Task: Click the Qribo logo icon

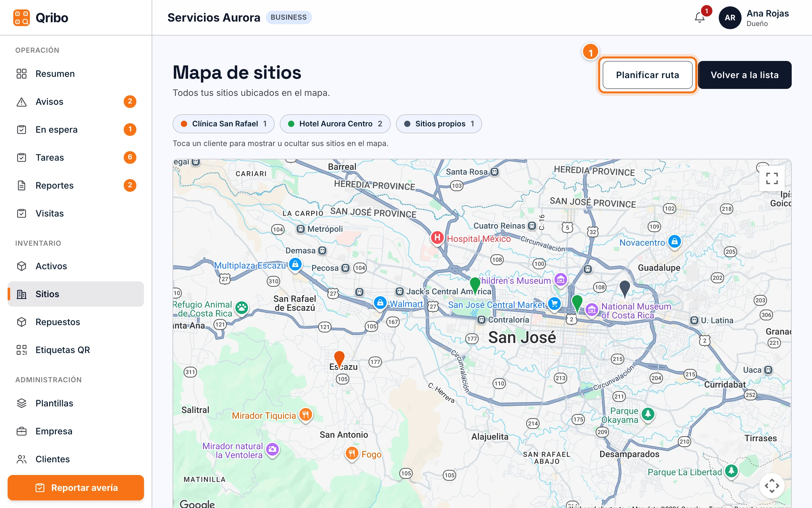Action: (22, 18)
